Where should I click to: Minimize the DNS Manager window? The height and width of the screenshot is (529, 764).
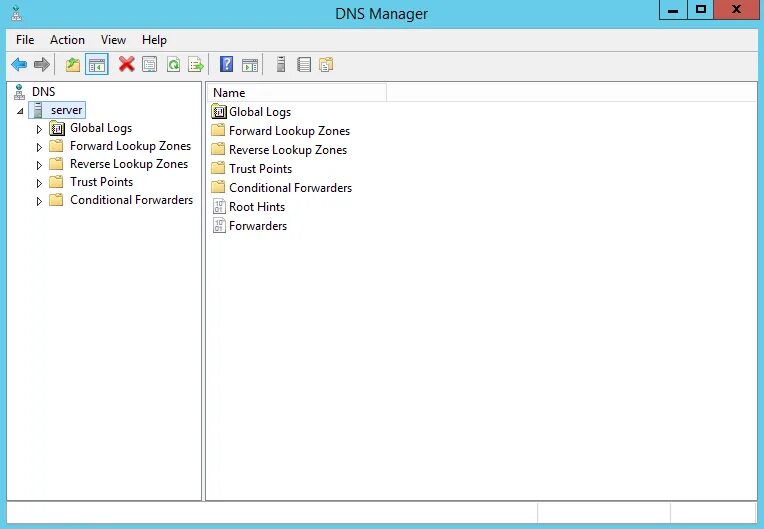[x=673, y=10]
